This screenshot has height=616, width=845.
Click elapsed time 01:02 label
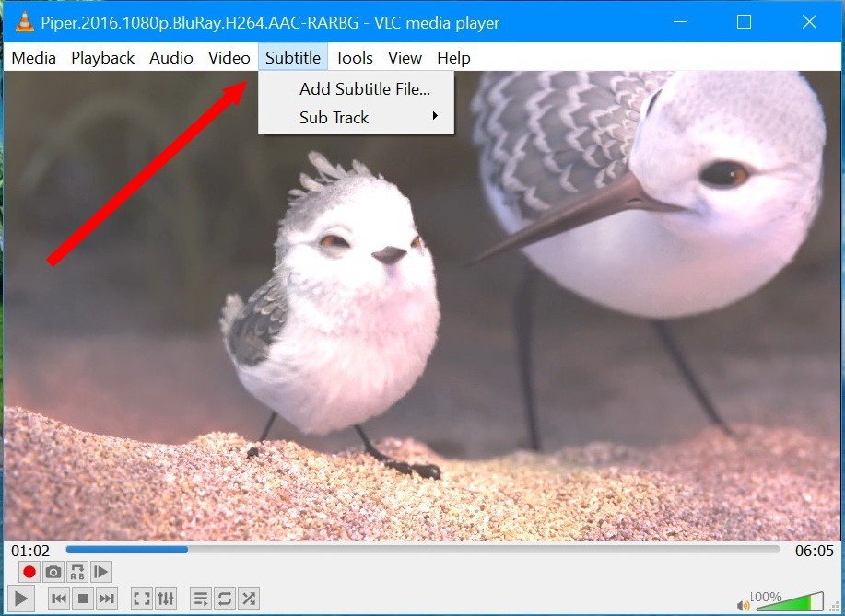pyautogui.click(x=30, y=551)
